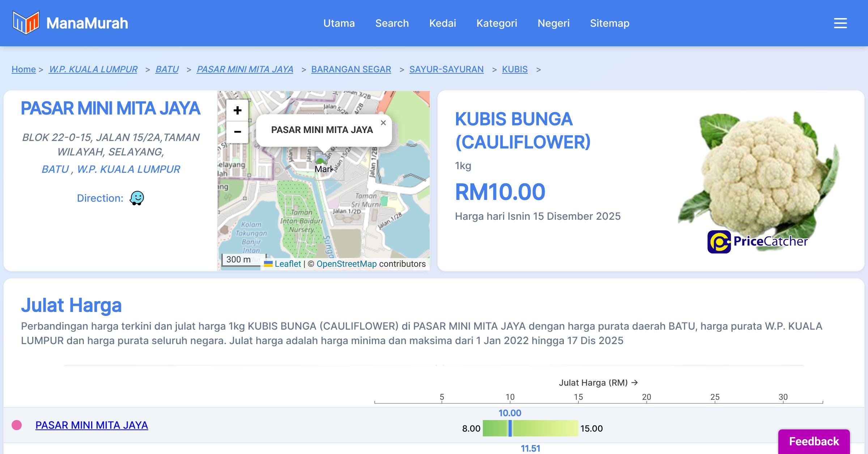
Task: Go to SAYUR-SAYURAN breadcrumb
Action: tap(446, 69)
